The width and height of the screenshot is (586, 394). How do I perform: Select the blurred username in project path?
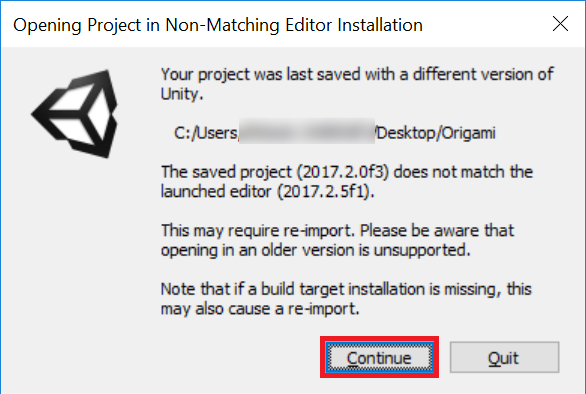[307, 132]
